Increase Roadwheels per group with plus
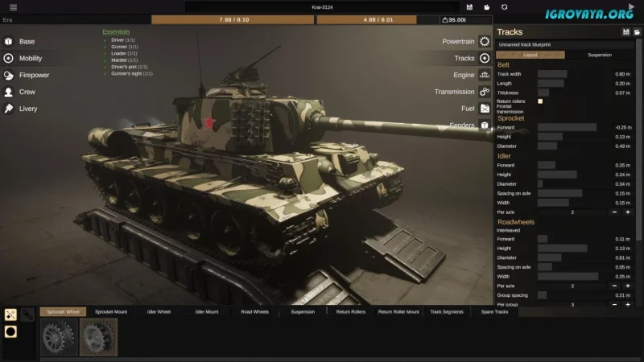The height and width of the screenshot is (362, 644). coord(628,305)
